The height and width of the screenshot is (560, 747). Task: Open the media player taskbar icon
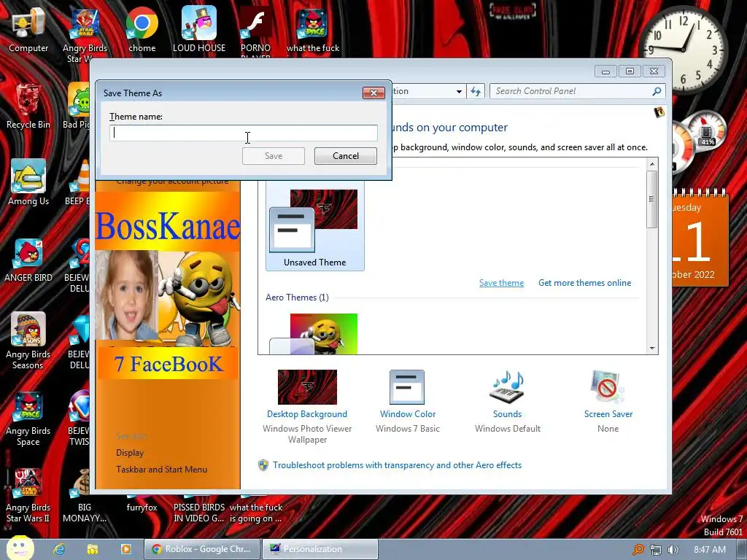point(126,549)
